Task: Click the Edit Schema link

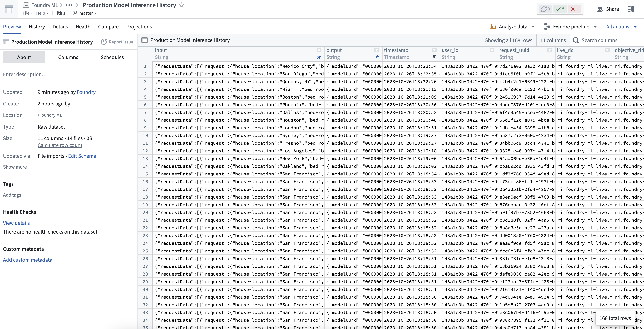Action: tap(82, 156)
